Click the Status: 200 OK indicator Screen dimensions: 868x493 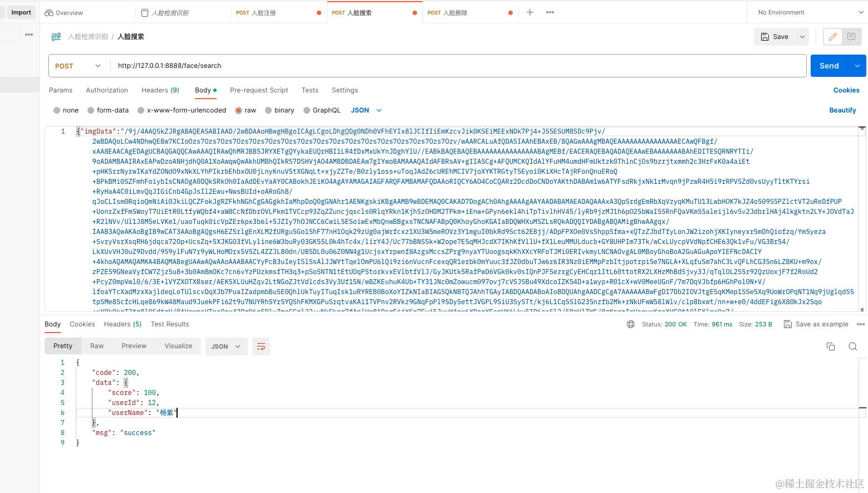click(x=664, y=324)
